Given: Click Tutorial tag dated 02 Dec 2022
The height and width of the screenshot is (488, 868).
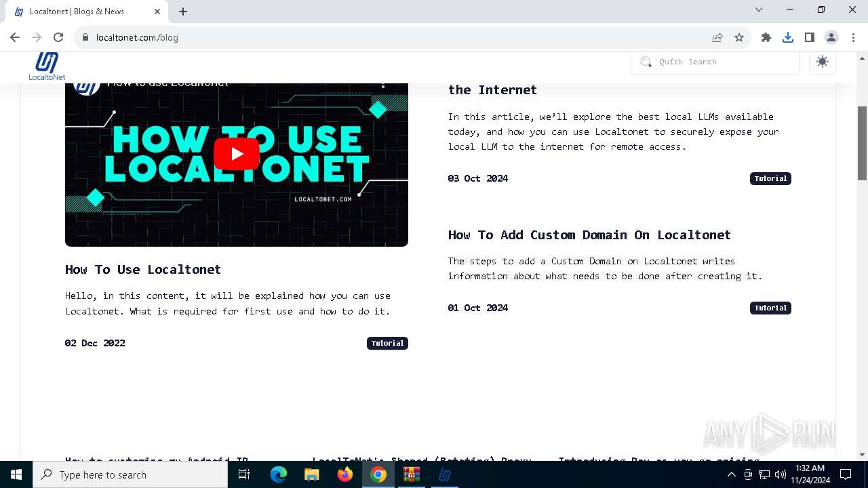Looking at the screenshot, I should [x=387, y=343].
